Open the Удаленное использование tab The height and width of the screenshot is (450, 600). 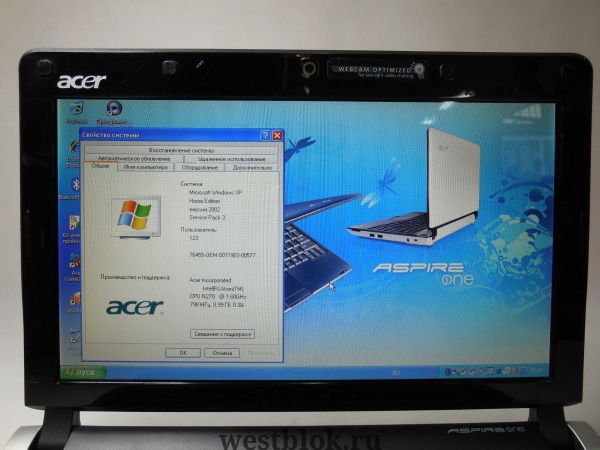(232, 159)
